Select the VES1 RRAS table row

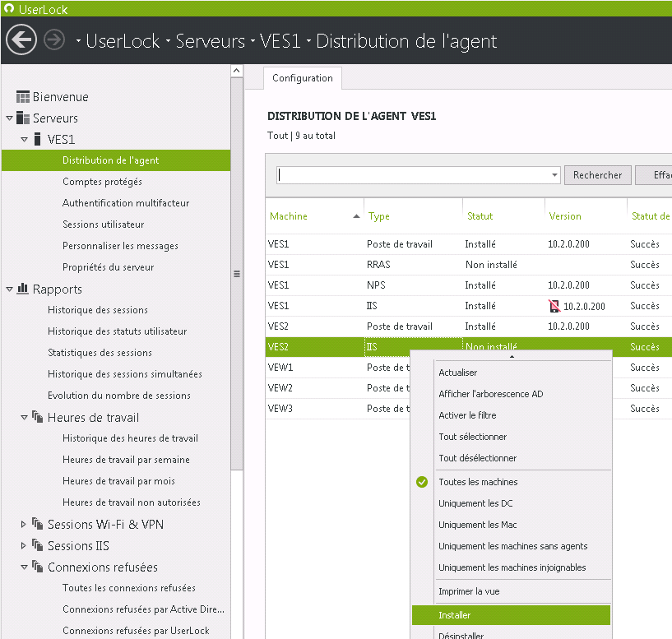(x=469, y=265)
